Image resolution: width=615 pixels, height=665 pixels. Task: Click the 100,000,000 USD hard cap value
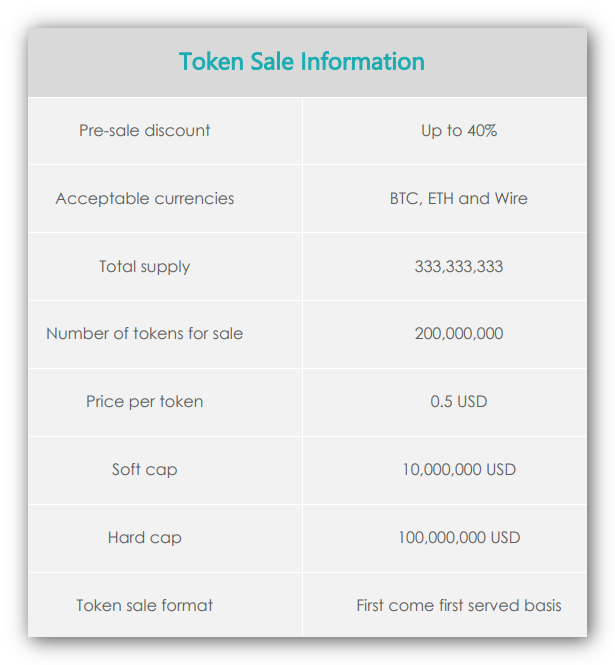(x=458, y=537)
